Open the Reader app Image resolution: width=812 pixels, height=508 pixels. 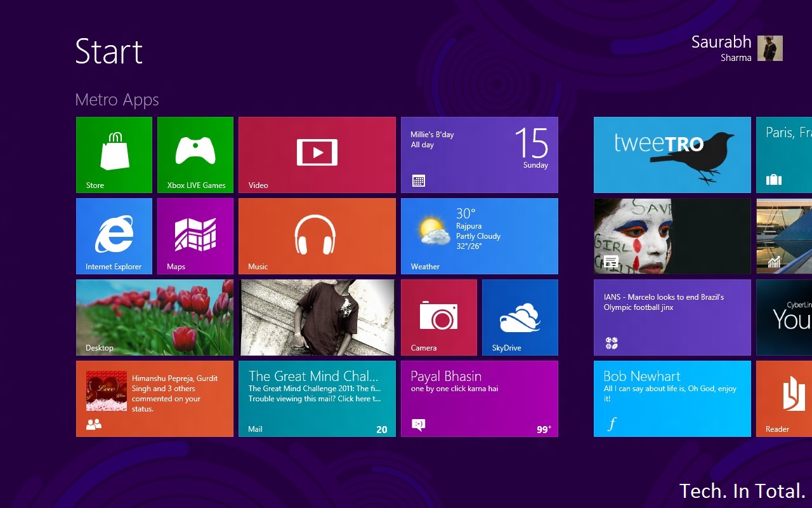(x=783, y=398)
